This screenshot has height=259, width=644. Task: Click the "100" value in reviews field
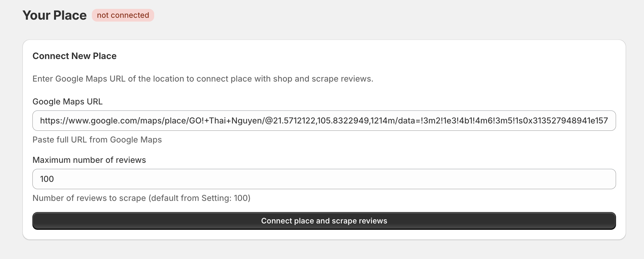pyautogui.click(x=47, y=179)
